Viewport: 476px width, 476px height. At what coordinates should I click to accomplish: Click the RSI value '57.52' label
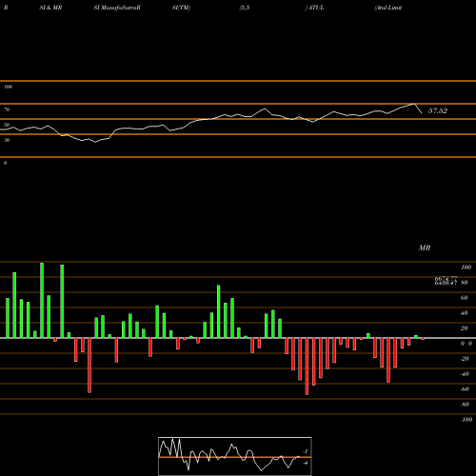click(438, 110)
